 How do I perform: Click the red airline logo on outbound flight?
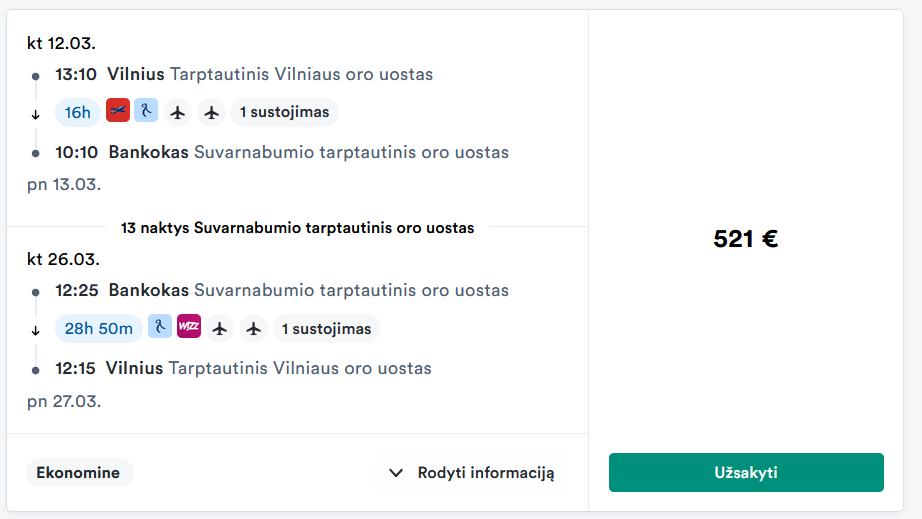click(x=118, y=111)
